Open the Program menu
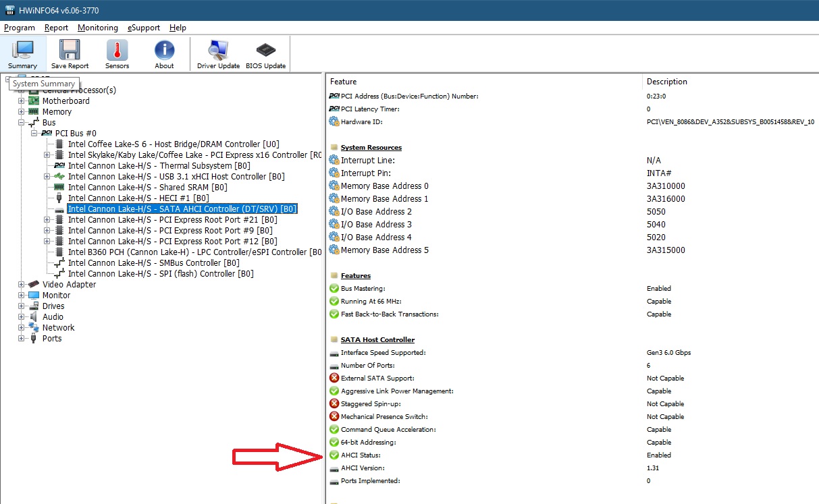This screenshot has width=819, height=504. point(20,28)
